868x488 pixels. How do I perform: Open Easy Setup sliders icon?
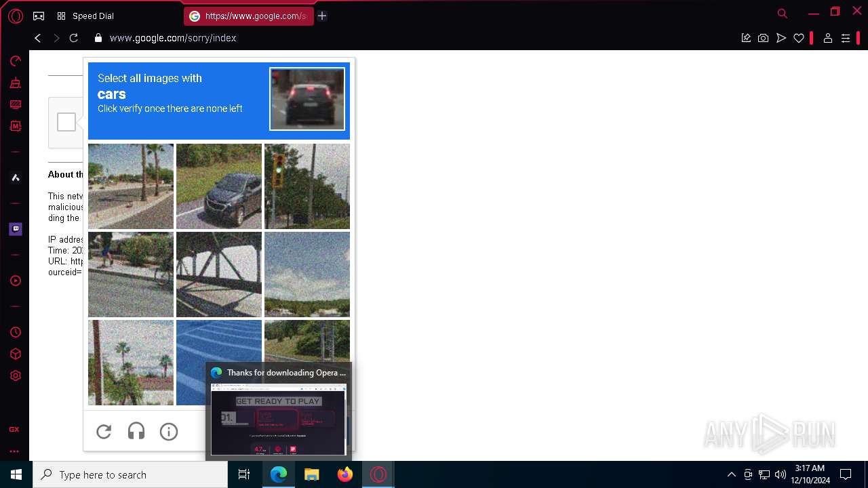[x=846, y=38]
